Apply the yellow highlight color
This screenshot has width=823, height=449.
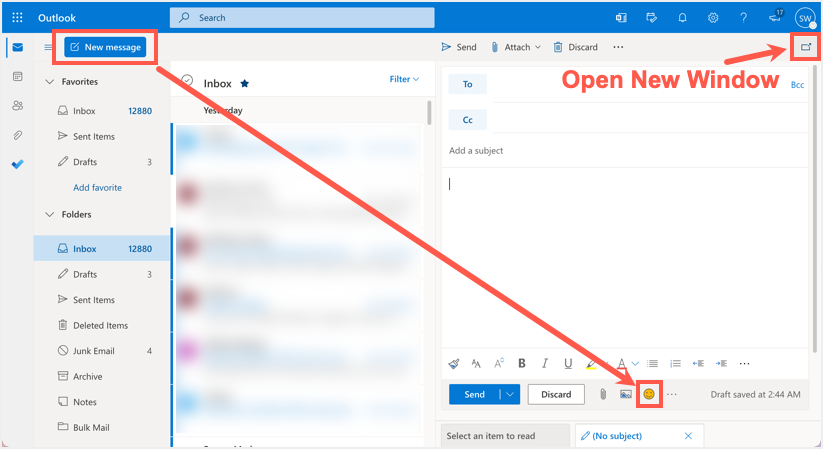(591, 363)
